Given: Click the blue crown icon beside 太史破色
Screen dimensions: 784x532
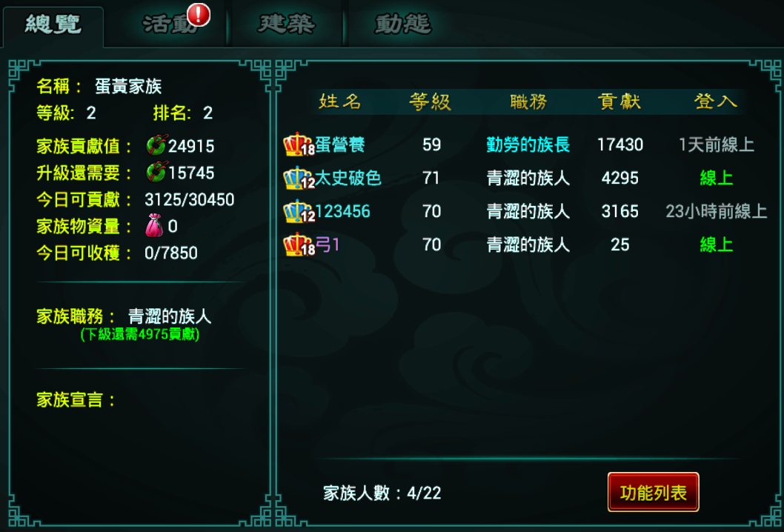Looking at the screenshot, I should [299, 178].
